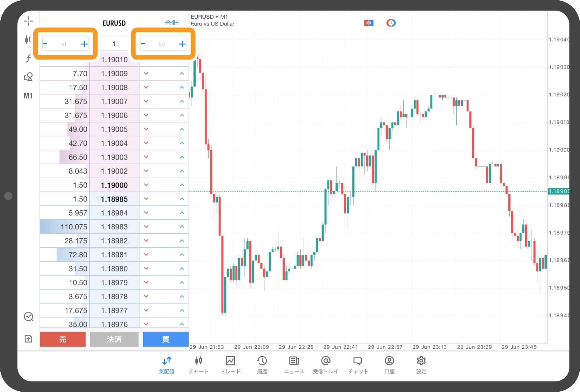Click red down chevron at 1.18981
The width and height of the screenshot is (580, 392).
click(x=146, y=255)
